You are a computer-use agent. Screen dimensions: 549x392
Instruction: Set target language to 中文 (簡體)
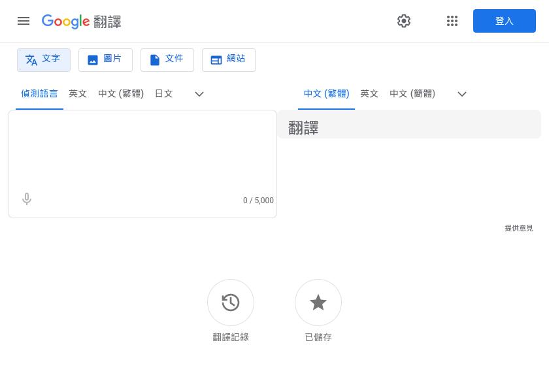click(x=412, y=94)
